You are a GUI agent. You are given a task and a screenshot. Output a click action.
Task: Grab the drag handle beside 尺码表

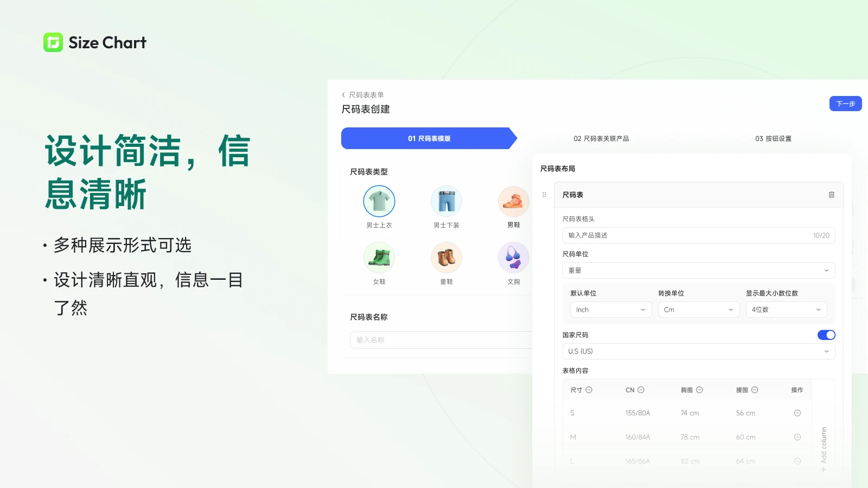point(544,195)
